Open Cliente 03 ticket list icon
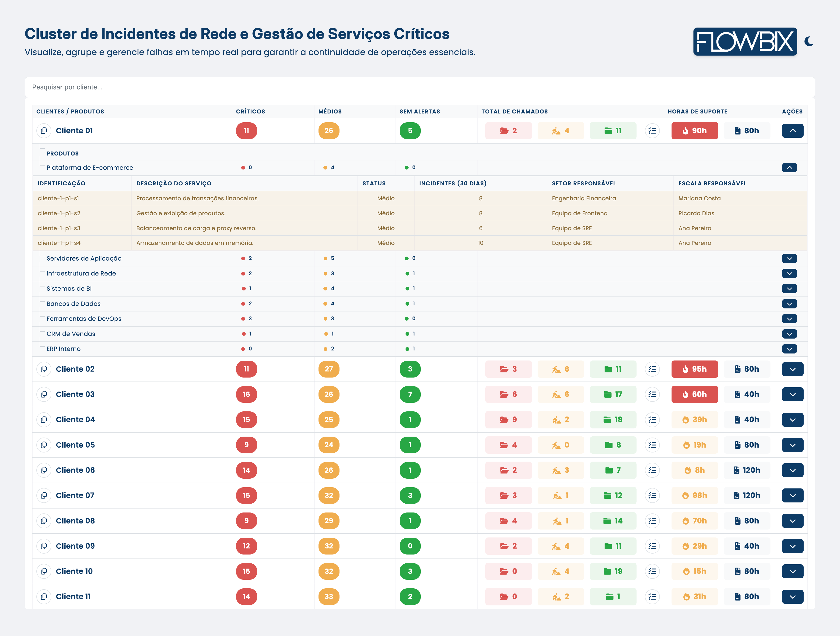Viewport: 840px width, 636px height. tap(652, 394)
